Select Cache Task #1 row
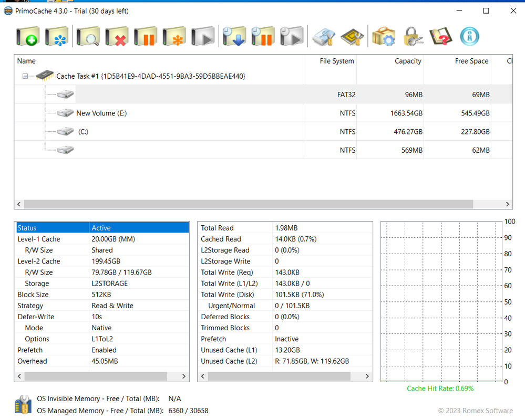The image size is (525, 420). (263, 76)
